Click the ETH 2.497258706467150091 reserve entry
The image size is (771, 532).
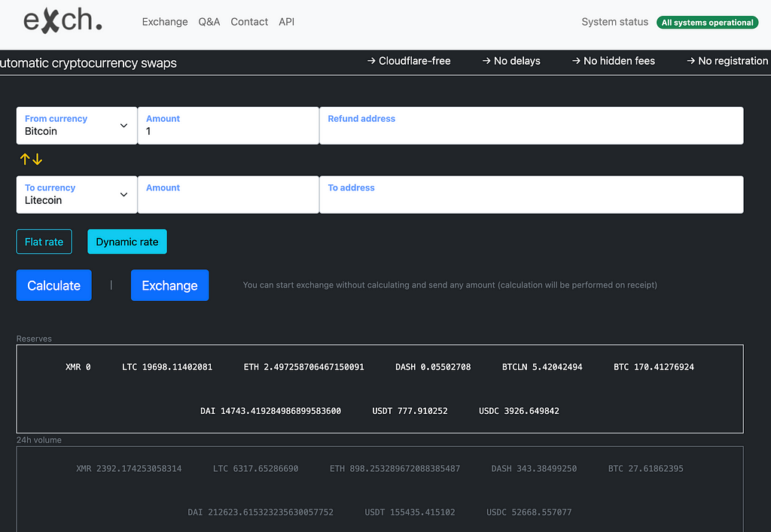304,367
